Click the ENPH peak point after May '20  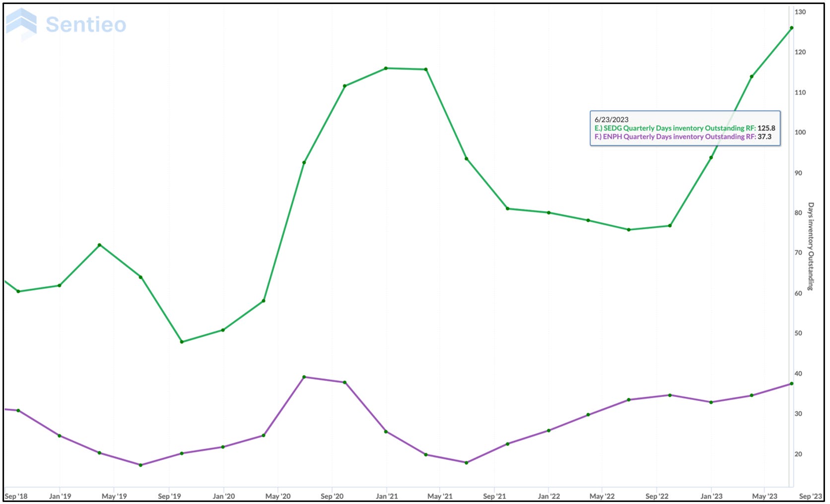click(304, 377)
